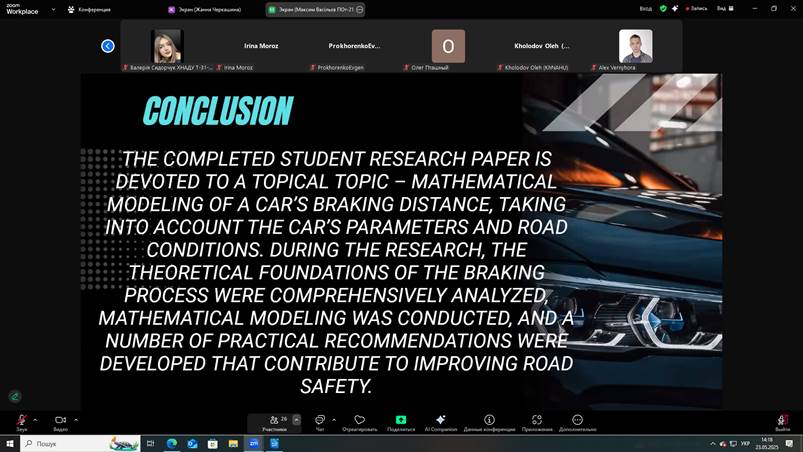Viewport: 803px width, 452px height.
Task: Show conference details info icon
Action: click(x=489, y=421)
